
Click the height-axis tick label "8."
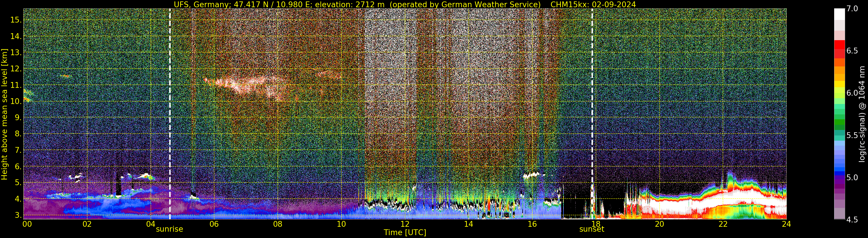18,134
